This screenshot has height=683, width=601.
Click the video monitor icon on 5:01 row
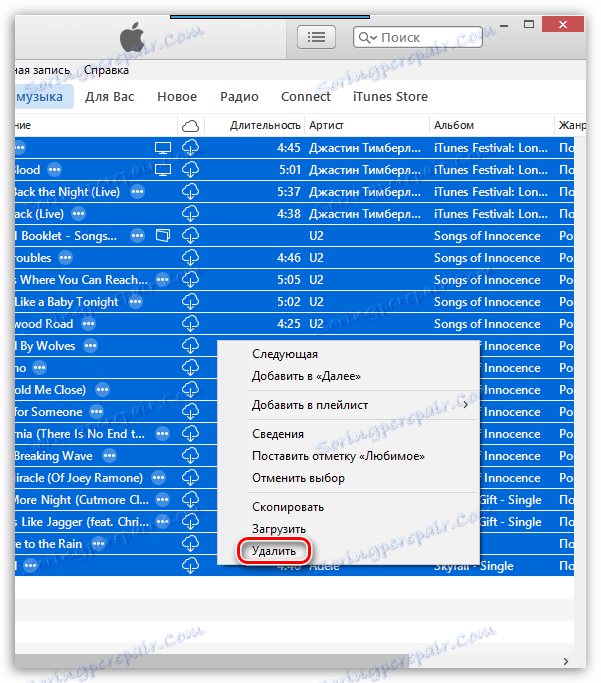(163, 170)
